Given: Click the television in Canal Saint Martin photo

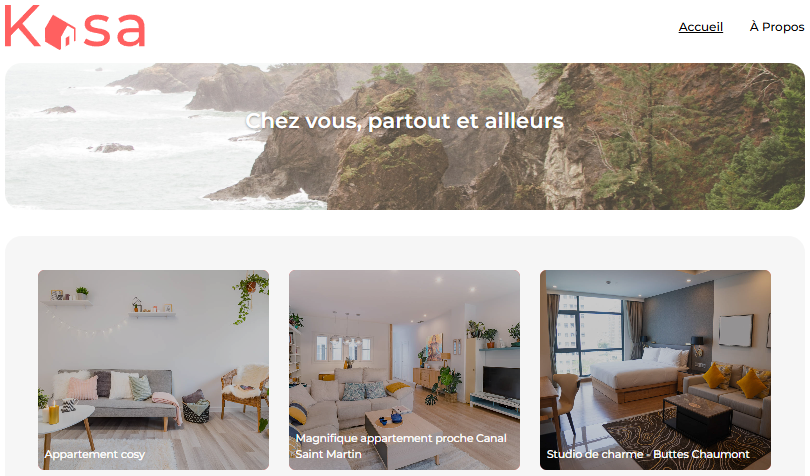Looking at the screenshot, I should click(x=501, y=382).
